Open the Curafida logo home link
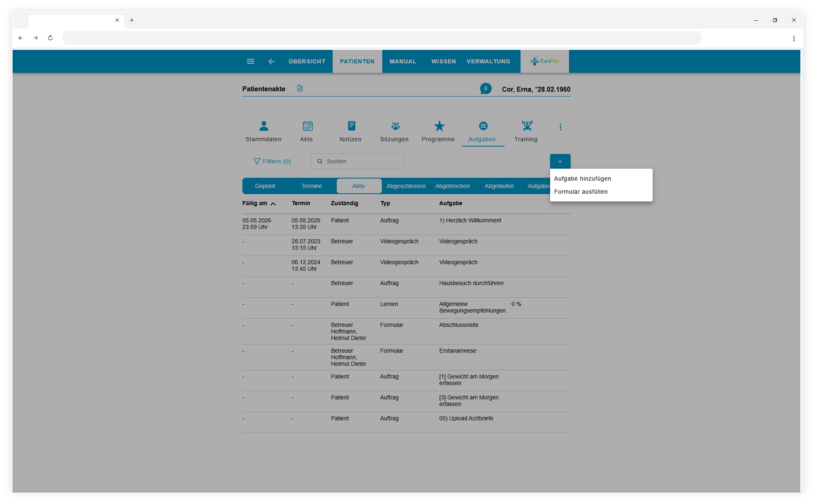The width and height of the screenshot is (815, 504). pyautogui.click(x=544, y=61)
